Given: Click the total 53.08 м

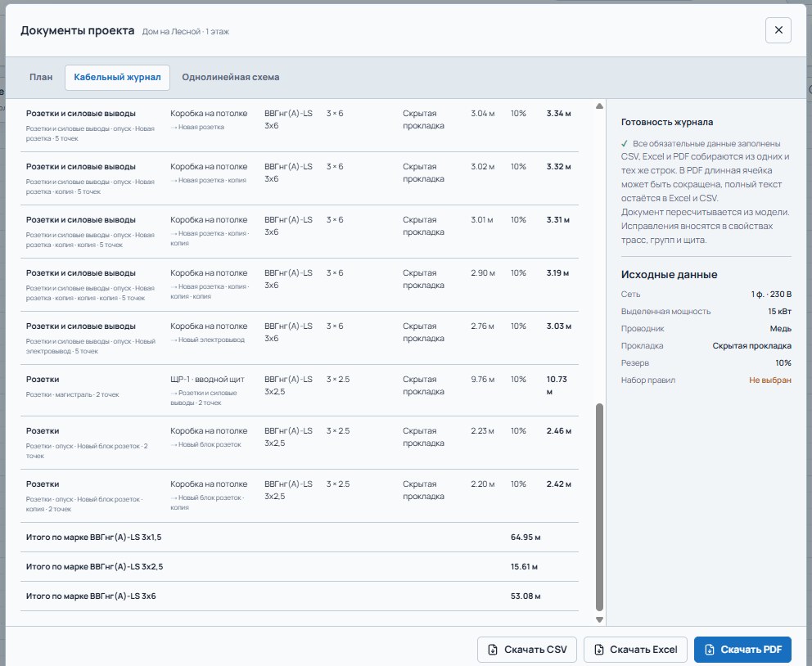Looking at the screenshot, I should [x=526, y=596].
